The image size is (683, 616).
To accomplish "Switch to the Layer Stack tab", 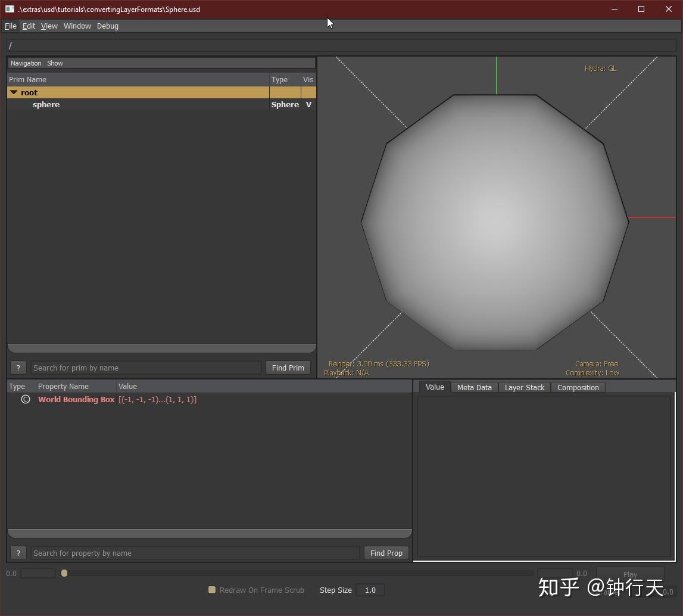I will point(525,387).
